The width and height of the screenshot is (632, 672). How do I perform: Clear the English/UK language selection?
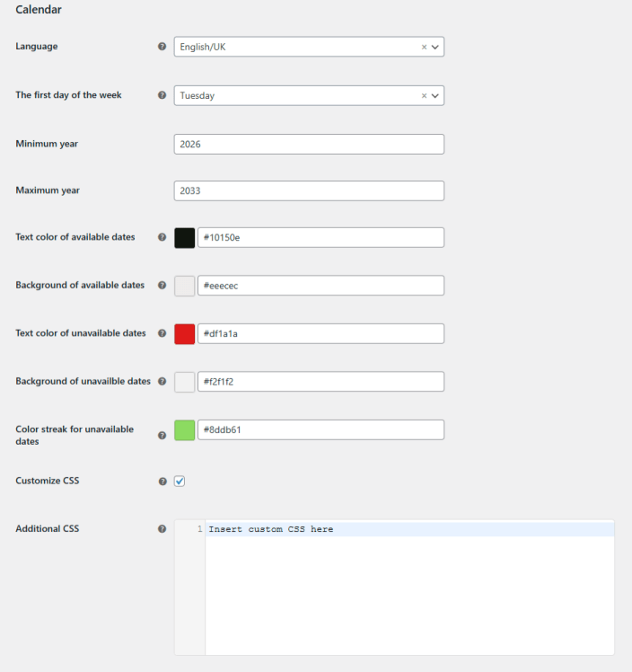424,47
